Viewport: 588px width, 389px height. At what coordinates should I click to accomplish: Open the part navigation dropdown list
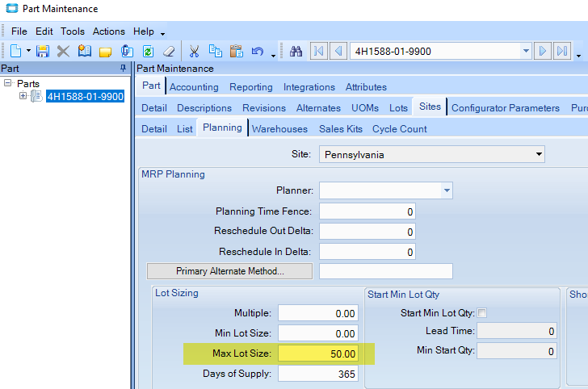[x=526, y=51]
